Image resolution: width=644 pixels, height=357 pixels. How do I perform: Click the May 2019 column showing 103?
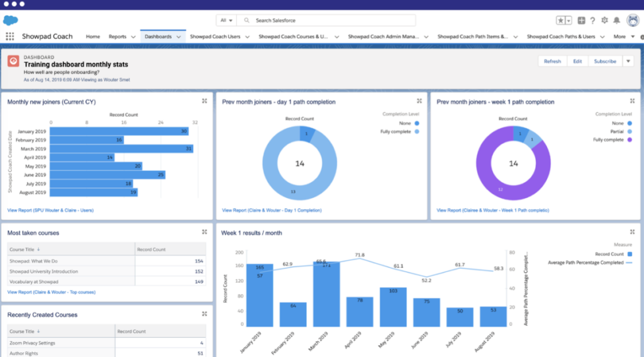tap(393, 307)
